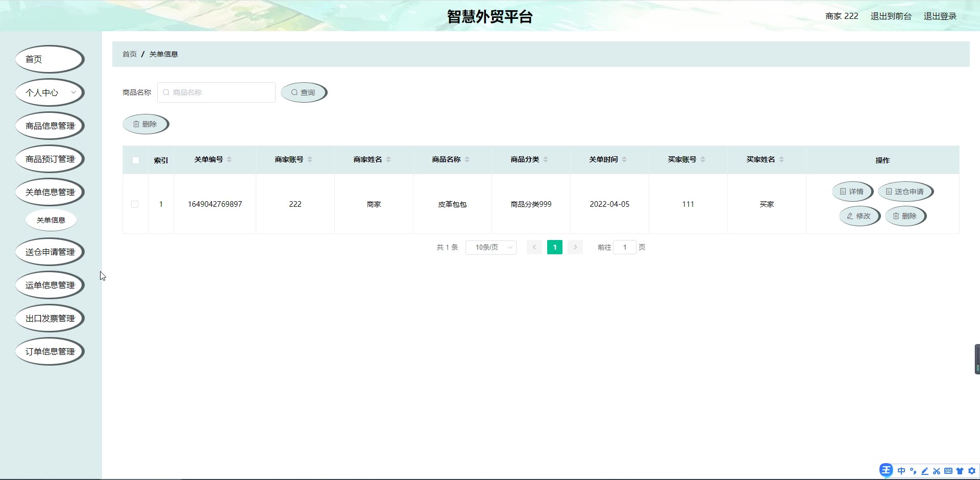Screen dimensions: 980x480
Task: Go to 首页 via the breadcrumb
Action: click(130, 54)
